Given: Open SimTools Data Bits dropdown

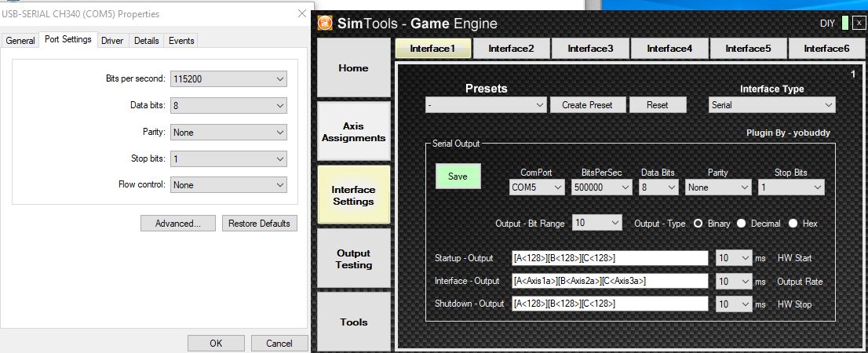Looking at the screenshot, I should (x=658, y=187).
